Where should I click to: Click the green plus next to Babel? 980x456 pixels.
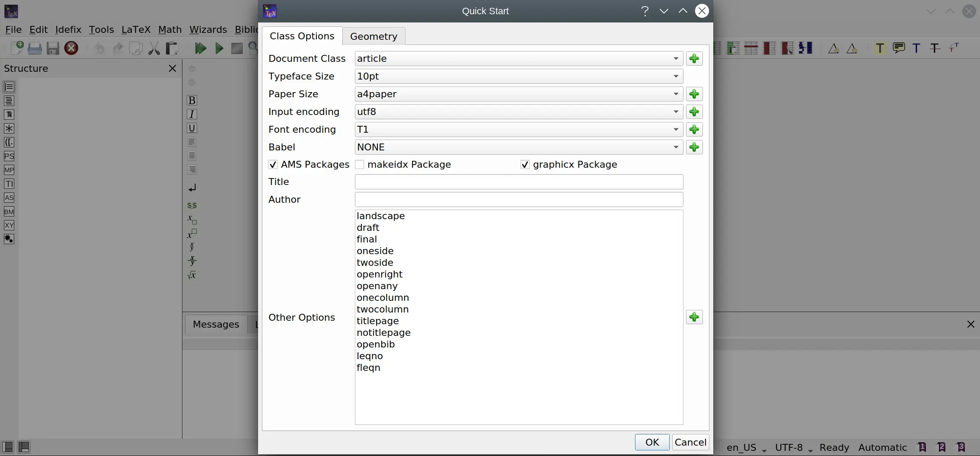pos(694,147)
